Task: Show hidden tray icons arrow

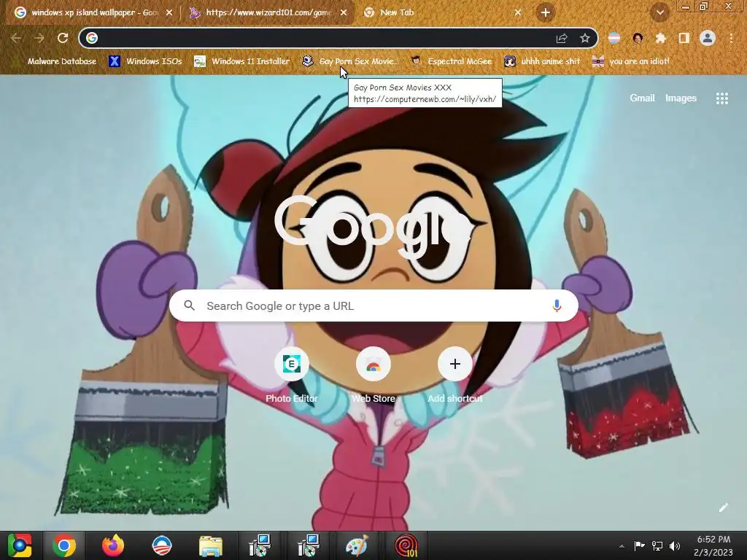Action: (622, 546)
